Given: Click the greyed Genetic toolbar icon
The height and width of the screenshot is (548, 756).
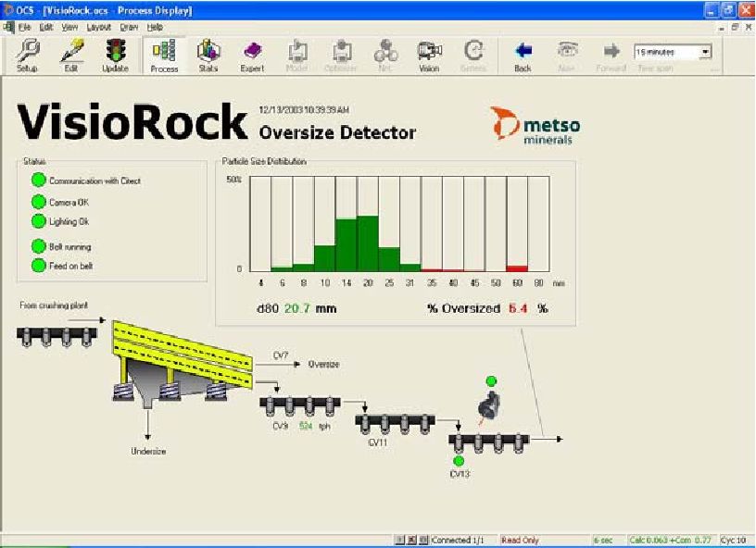Looking at the screenshot, I should coord(473,56).
